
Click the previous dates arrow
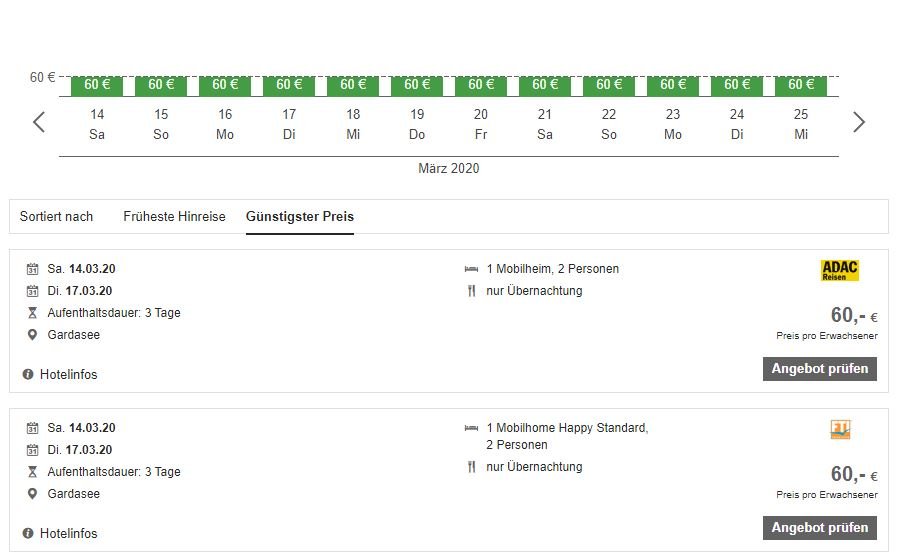point(39,122)
